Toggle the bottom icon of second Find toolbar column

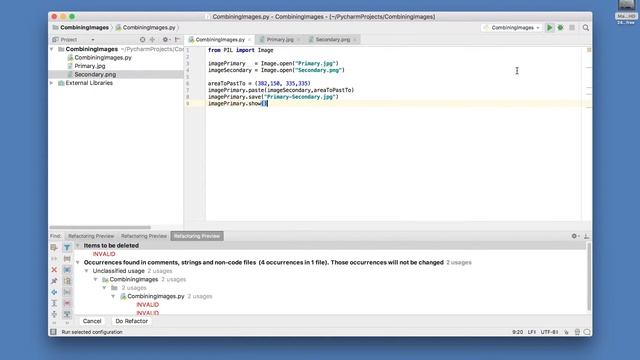[x=67, y=314]
